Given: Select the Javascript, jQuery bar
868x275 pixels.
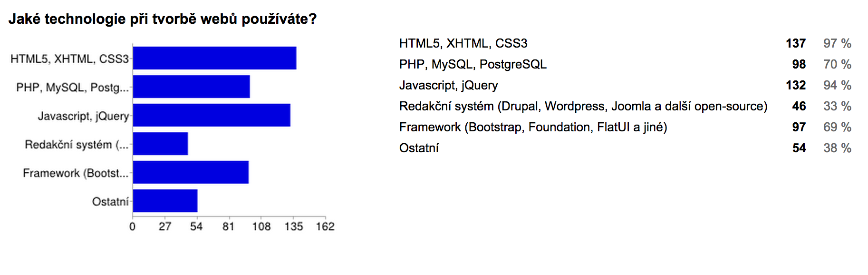Looking at the screenshot, I should pos(212,115).
